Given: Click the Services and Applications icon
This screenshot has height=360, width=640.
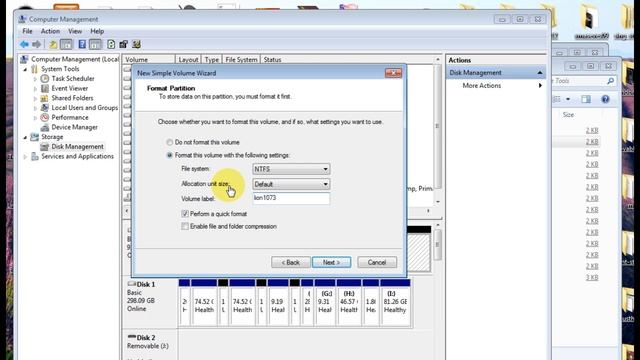Looking at the screenshot, I should pyautogui.click(x=35, y=156).
